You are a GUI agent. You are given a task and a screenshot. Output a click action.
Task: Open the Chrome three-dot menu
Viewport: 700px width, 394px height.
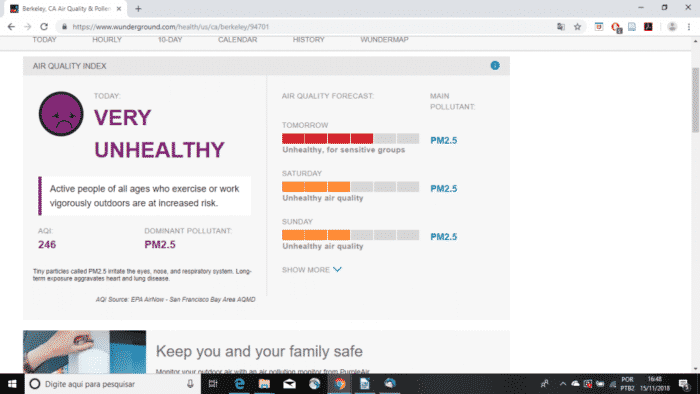coord(689,27)
